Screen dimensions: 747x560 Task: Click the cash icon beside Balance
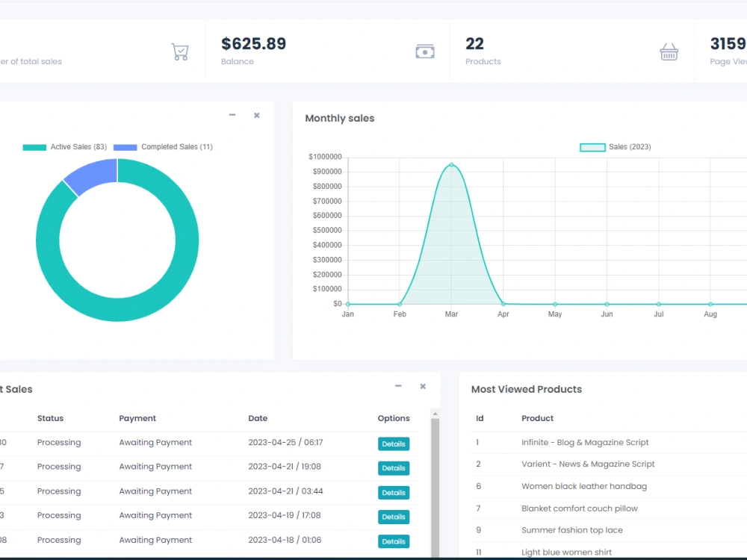click(x=425, y=52)
